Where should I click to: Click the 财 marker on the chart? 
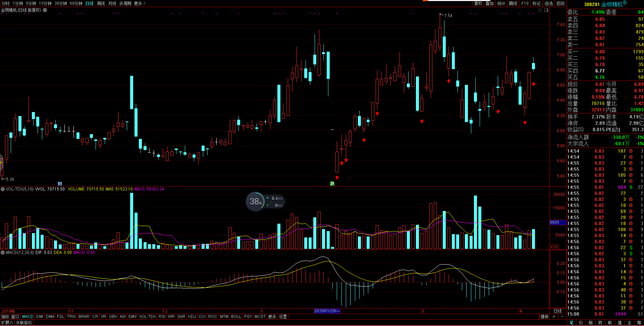click(x=60, y=183)
